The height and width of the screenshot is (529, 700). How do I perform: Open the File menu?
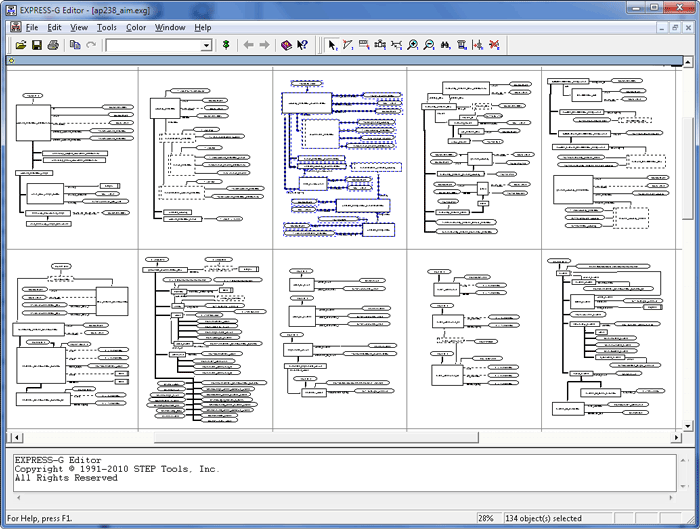click(x=32, y=28)
